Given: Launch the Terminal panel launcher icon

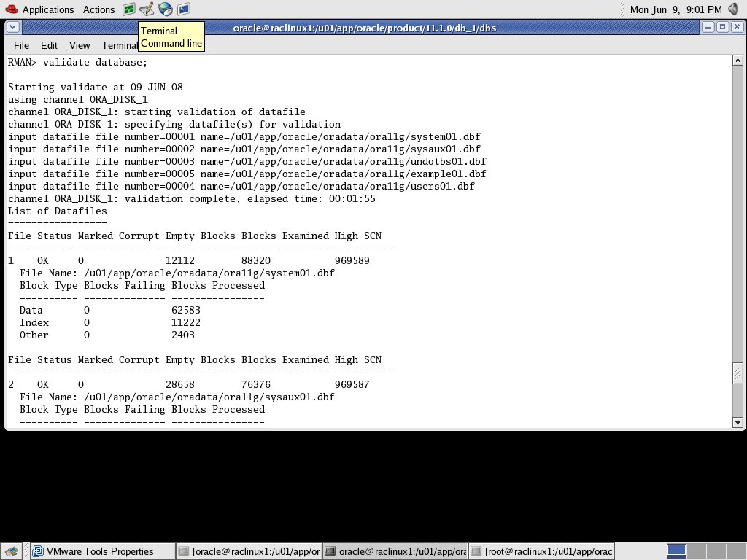Looking at the screenshot, I should (184, 9).
